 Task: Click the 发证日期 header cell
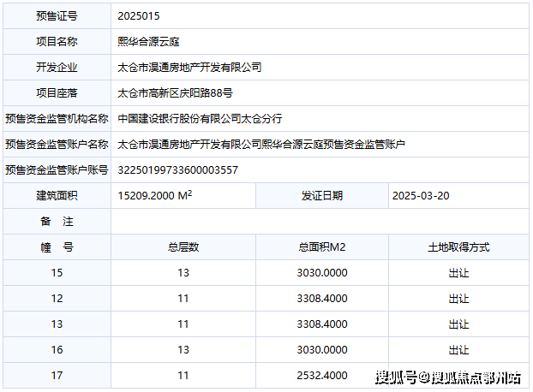point(322,195)
